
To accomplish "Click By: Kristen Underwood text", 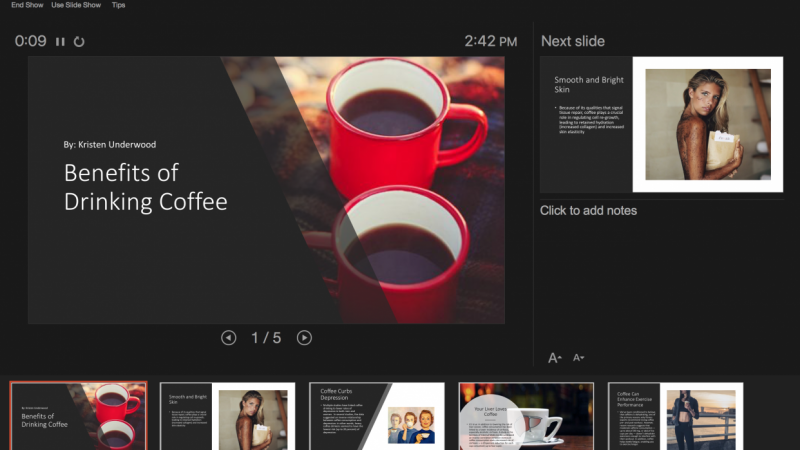I will pyautogui.click(x=110, y=145).
